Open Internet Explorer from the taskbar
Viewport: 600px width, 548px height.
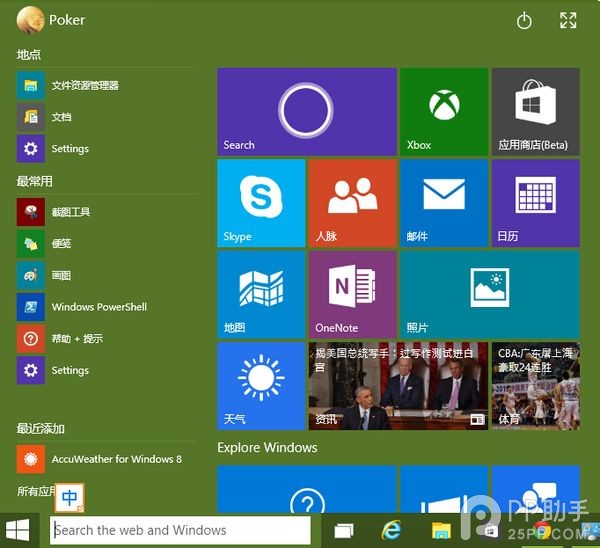coord(392,530)
